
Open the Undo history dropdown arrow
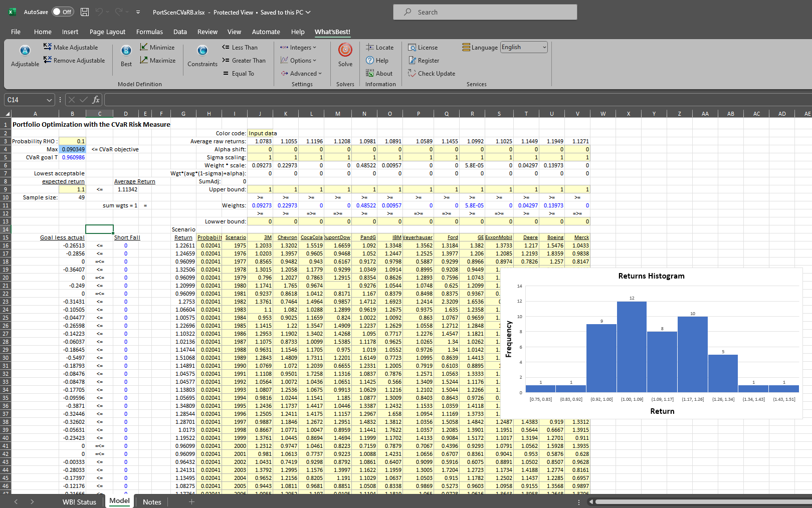(107, 12)
